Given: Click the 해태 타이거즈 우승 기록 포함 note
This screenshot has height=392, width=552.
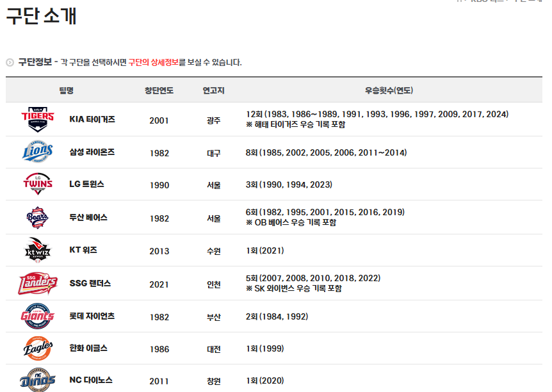Looking at the screenshot, I should [x=295, y=124].
